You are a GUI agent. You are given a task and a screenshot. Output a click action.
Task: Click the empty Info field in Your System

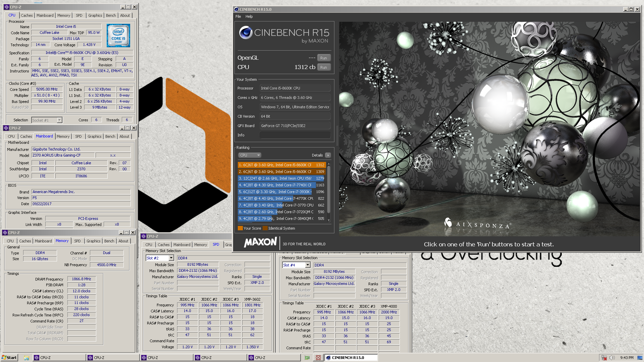pos(295,135)
